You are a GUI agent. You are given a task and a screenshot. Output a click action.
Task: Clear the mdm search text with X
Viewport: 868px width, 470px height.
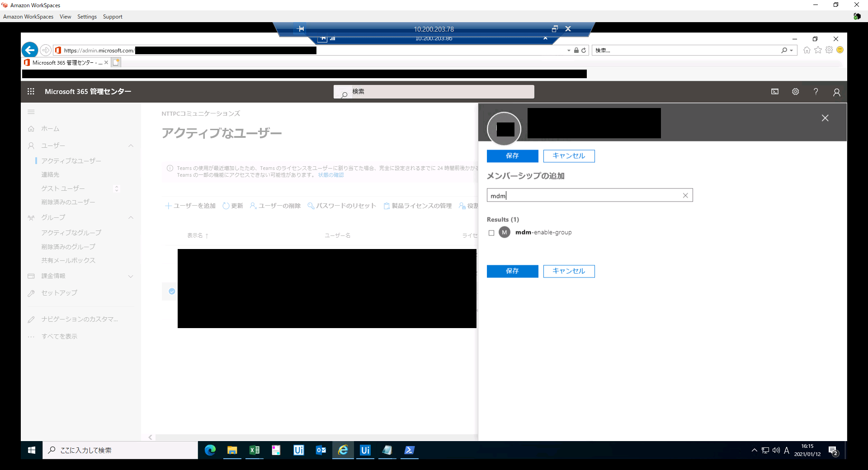685,195
